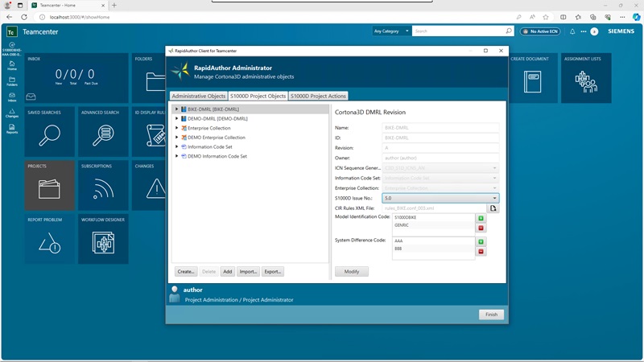Screen dimensions: 644x362
Task: Add a Model Identification Code with plus
Action: pyautogui.click(x=481, y=218)
